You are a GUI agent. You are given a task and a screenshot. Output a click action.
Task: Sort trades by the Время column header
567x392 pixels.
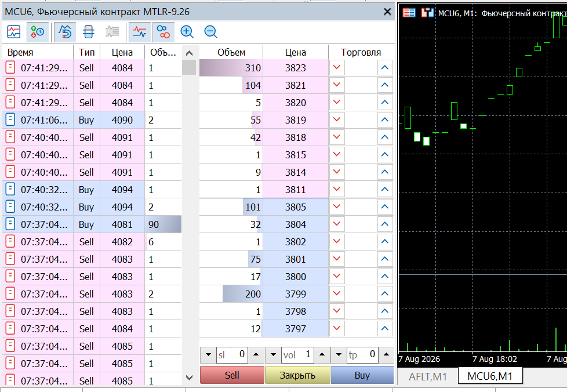[38, 52]
